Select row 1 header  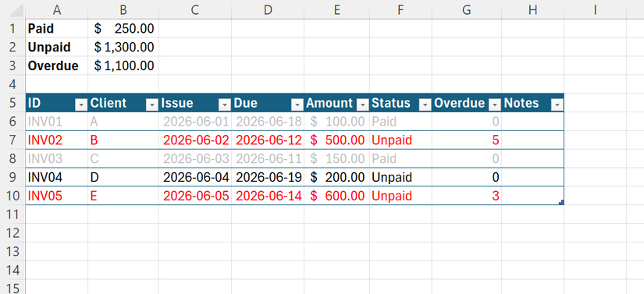point(12,29)
